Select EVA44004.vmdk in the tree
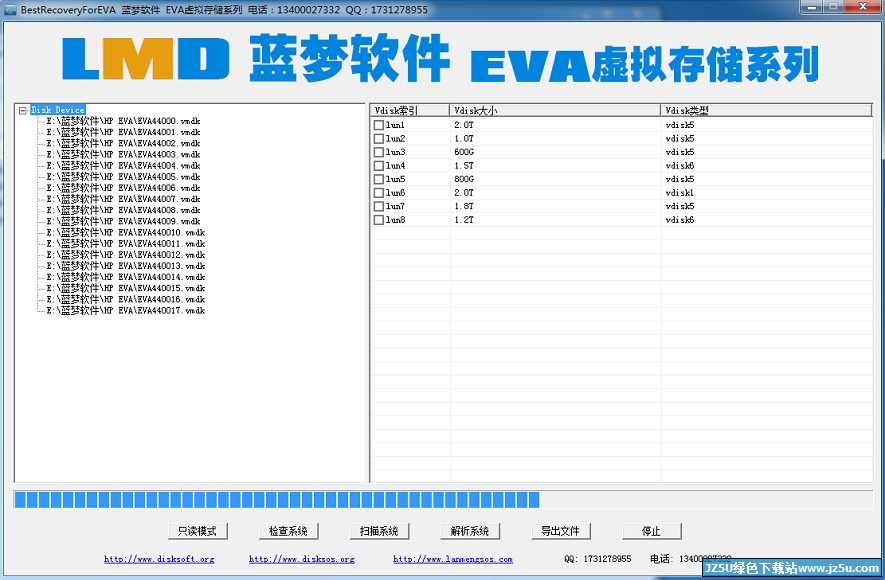 click(123, 166)
